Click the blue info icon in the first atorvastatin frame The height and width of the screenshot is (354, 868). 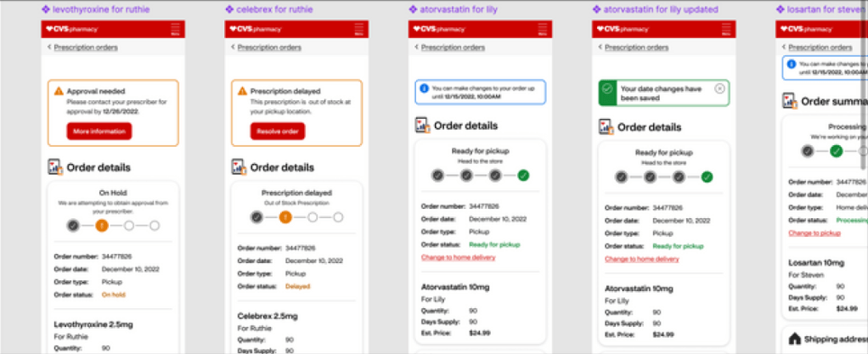click(424, 87)
